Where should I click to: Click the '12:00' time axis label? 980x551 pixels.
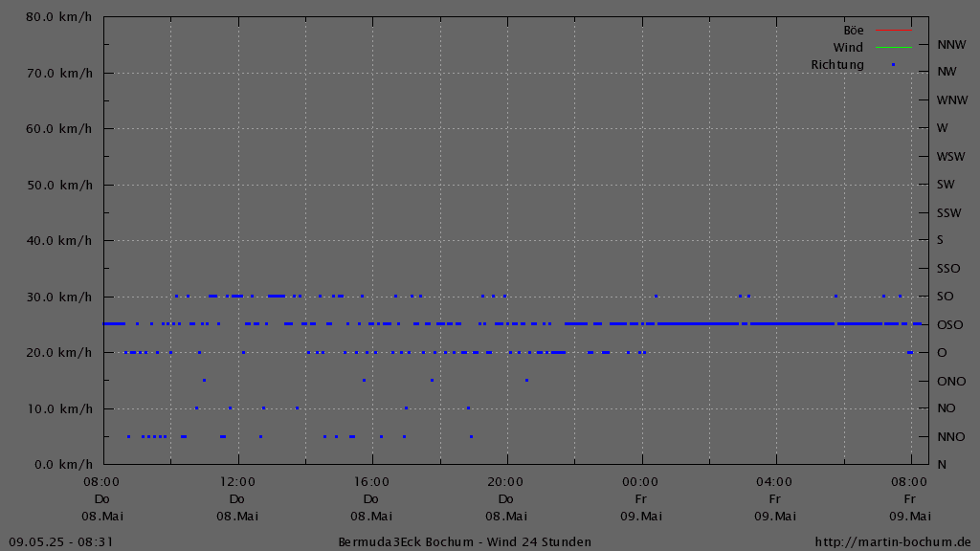[x=237, y=482]
